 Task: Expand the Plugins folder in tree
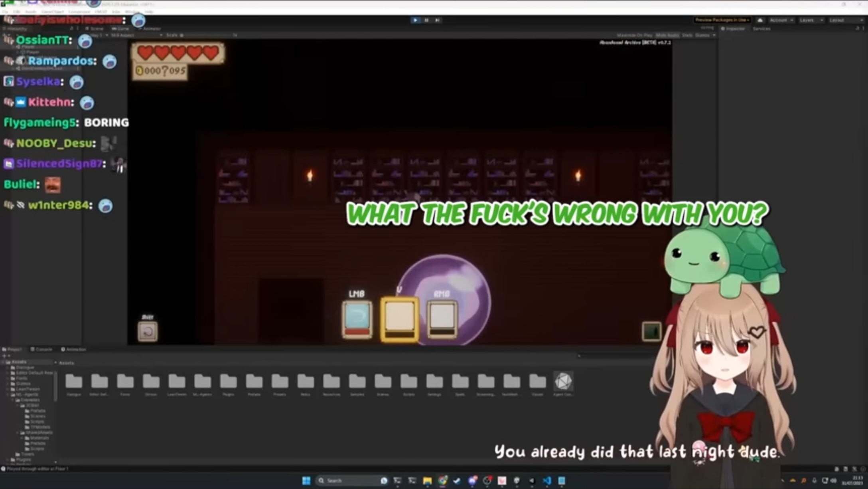pos(8,459)
